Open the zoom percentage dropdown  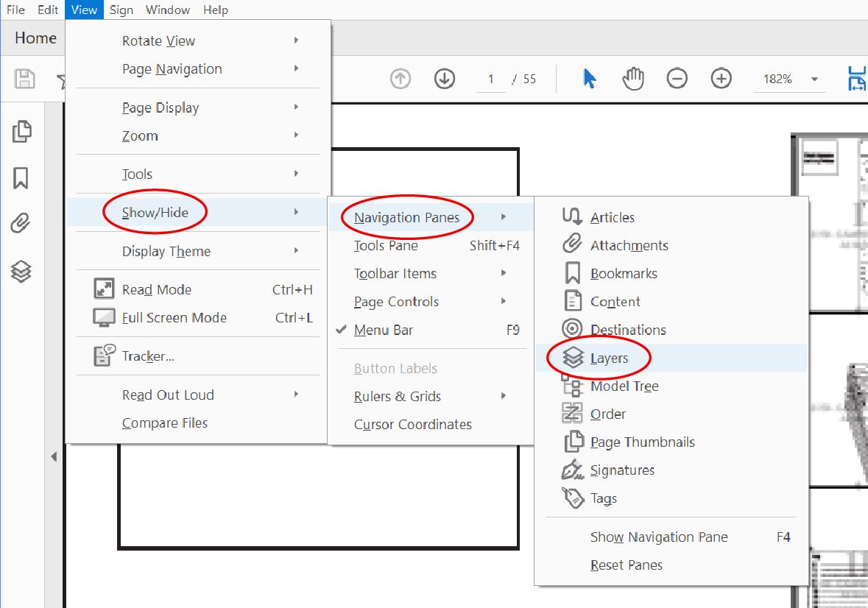(814, 78)
